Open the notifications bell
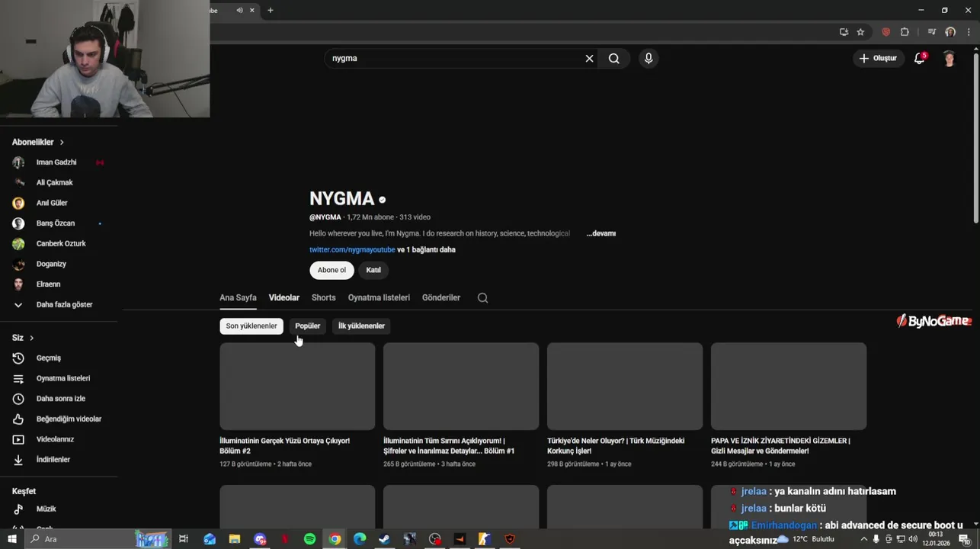 (x=920, y=59)
